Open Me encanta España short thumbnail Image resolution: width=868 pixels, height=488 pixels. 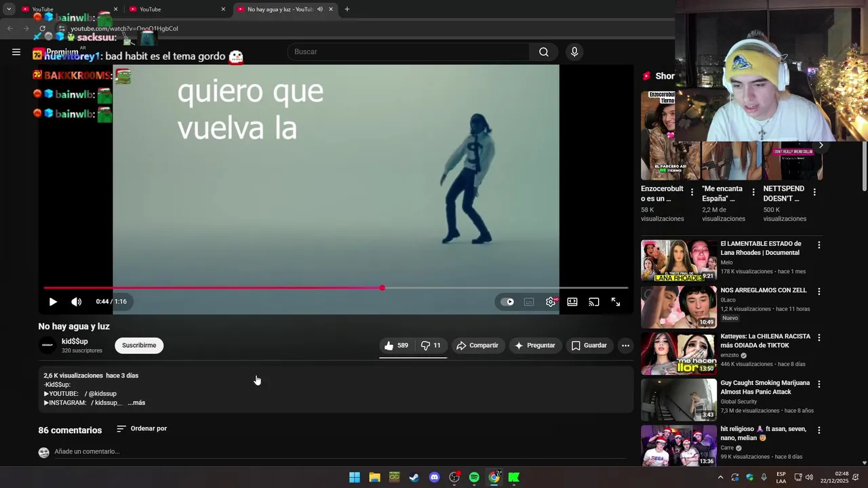732,161
